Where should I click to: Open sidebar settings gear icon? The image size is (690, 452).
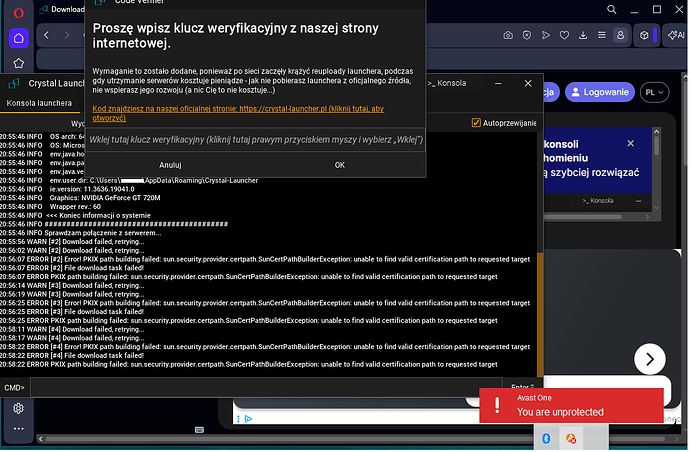18,409
